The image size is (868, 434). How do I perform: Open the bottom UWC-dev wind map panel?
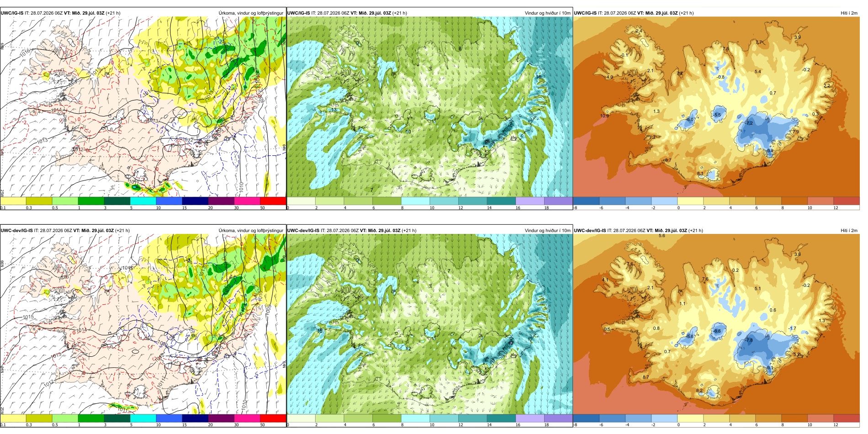coord(429,324)
